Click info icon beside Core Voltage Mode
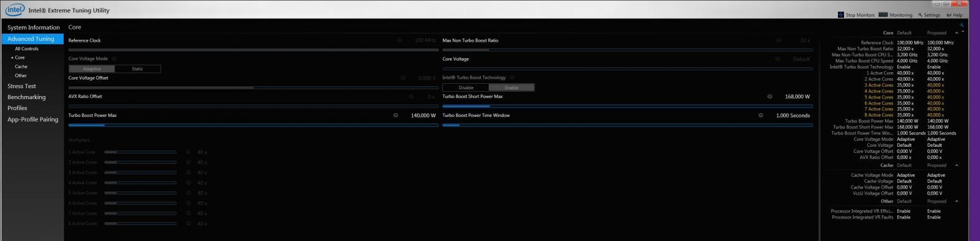The height and width of the screenshot is (241, 980). [x=114, y=59]
